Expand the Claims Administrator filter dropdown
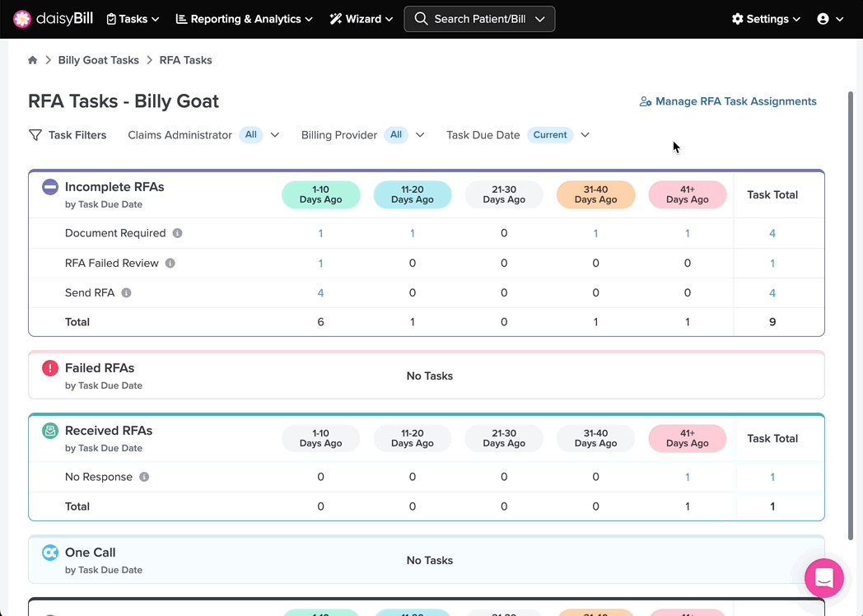The width and height of the screenshot is (863, 616). coord(275,135)
